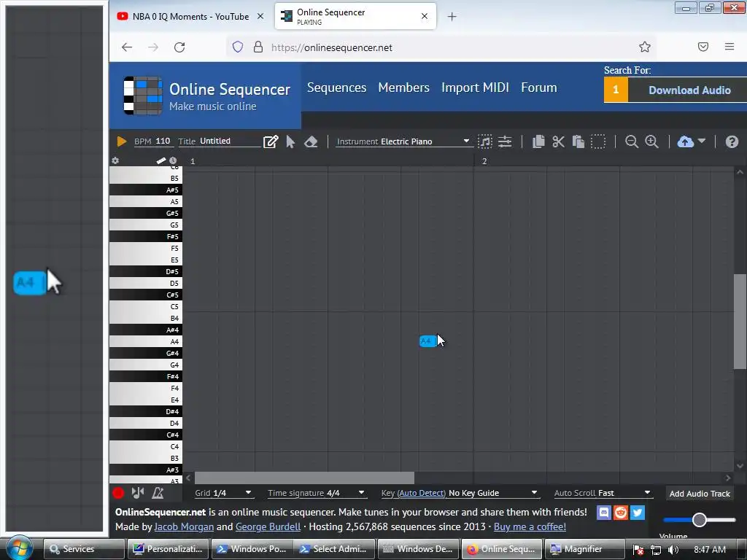Image resolution: width=747 pixels, height=560 pixels.
Task: Switch to Services in the taskbar
Action: tap(84, 549)
